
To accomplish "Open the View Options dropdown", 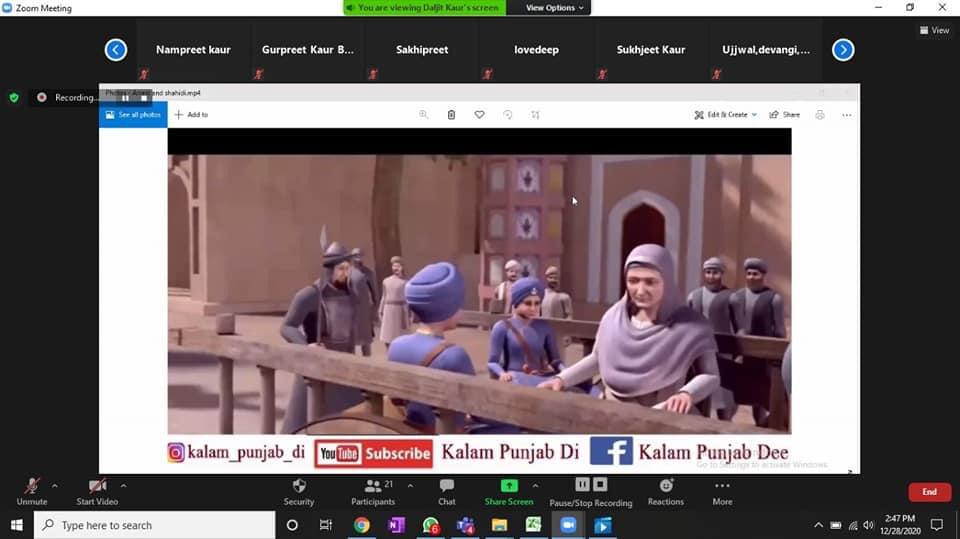I will point(554,8).
